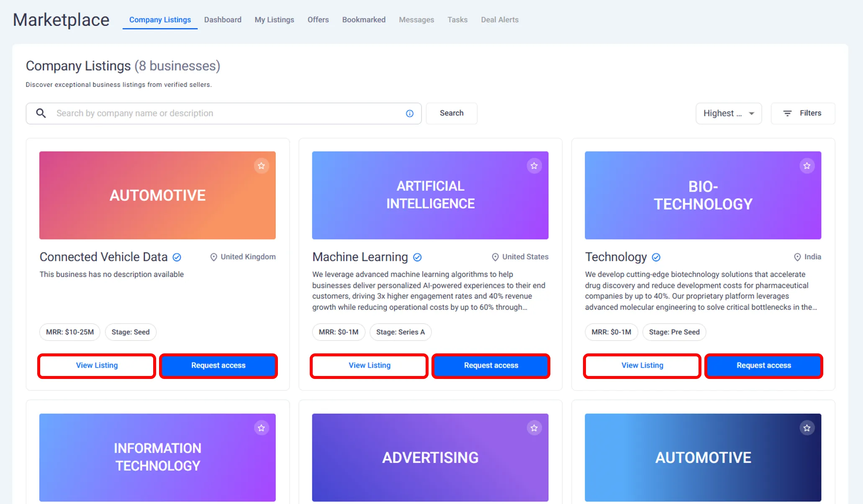Star the Advertising listing card
863x504 pixels.
click(x=534, y=428)
